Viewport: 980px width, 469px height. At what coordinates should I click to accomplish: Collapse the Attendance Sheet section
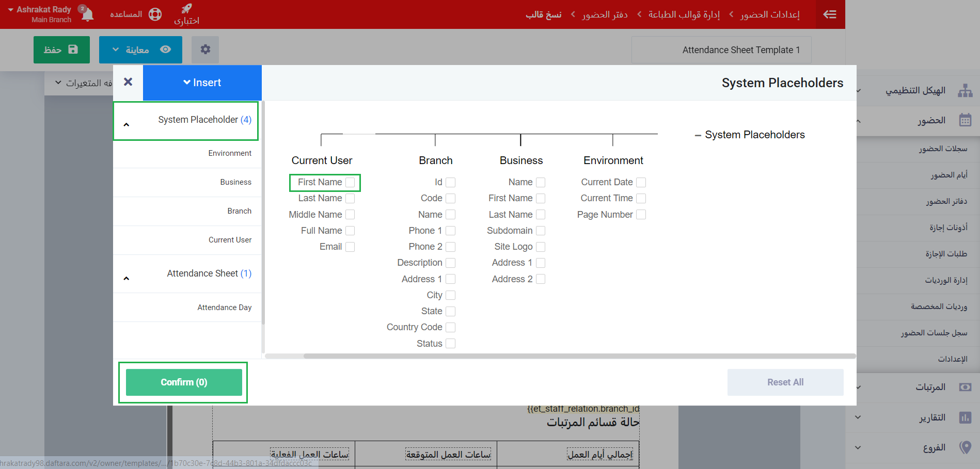(x=127, y=278)
